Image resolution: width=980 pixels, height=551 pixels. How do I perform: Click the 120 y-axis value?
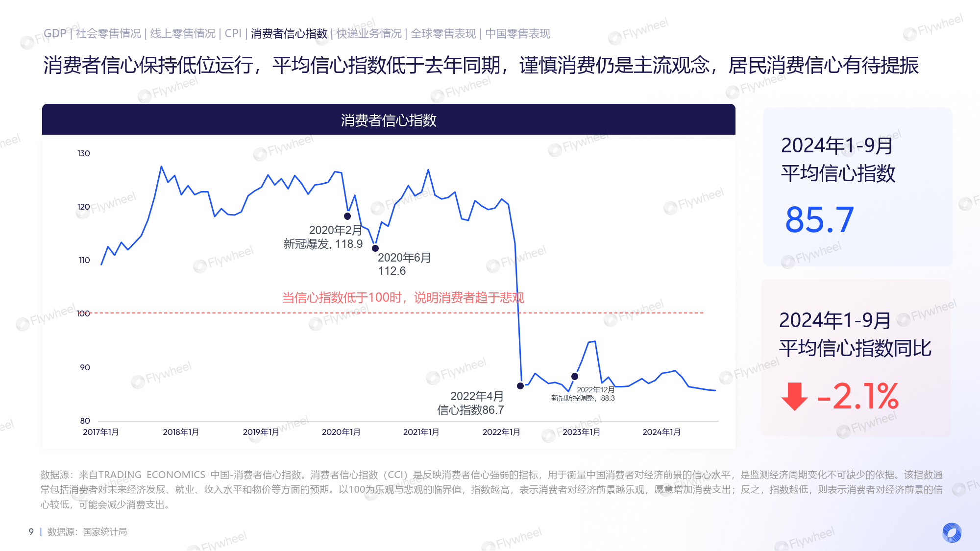click(x=84, y=207)
